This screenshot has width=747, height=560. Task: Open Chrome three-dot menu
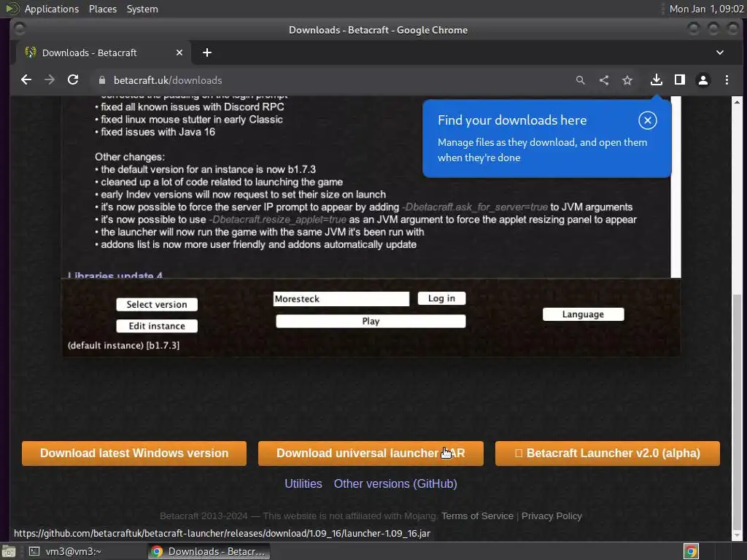pos(727,80)
